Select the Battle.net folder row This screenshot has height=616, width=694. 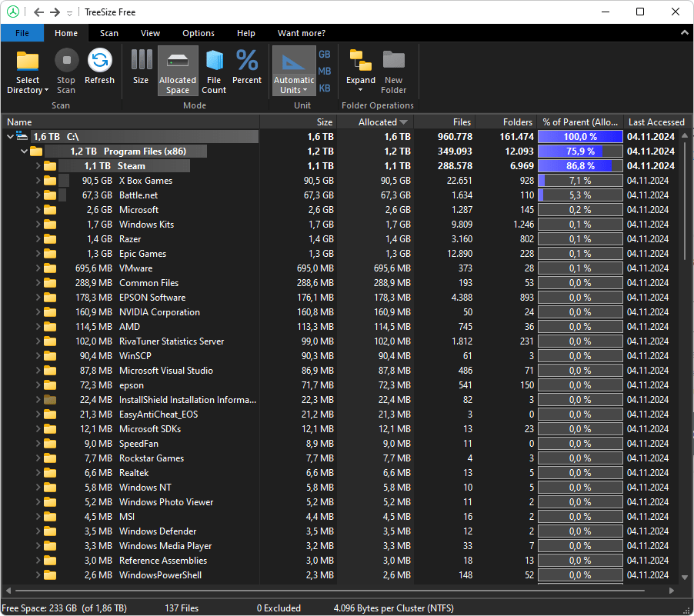tap(138, 195)
